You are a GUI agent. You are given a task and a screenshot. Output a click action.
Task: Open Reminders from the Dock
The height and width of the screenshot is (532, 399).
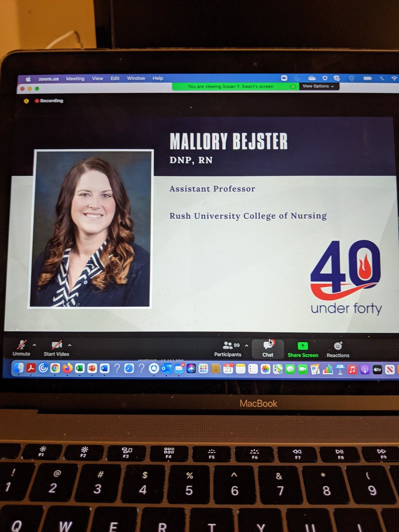click(253, 368)
